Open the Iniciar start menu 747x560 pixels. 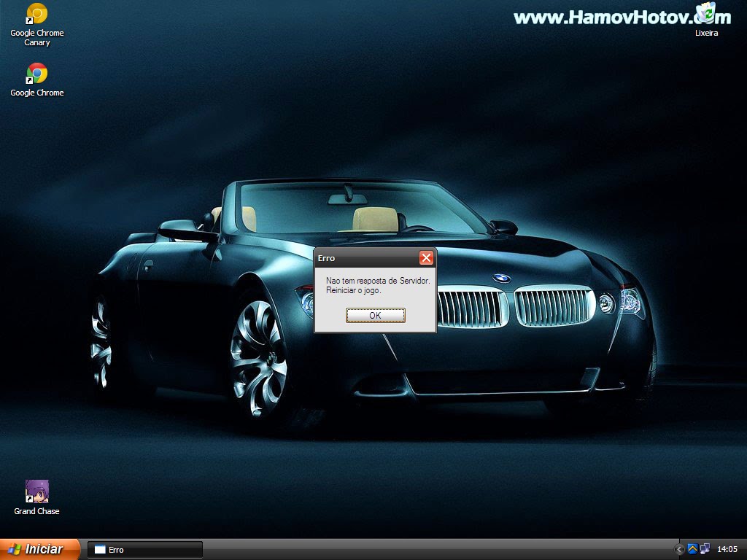39,549
